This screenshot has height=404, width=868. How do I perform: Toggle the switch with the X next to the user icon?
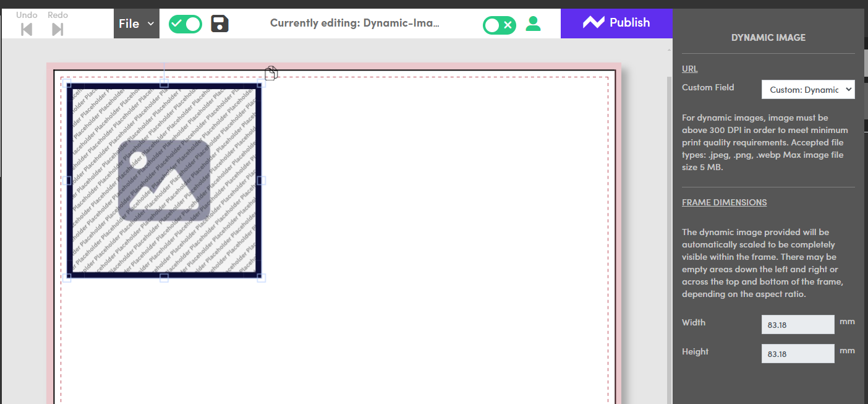(500, 25)
